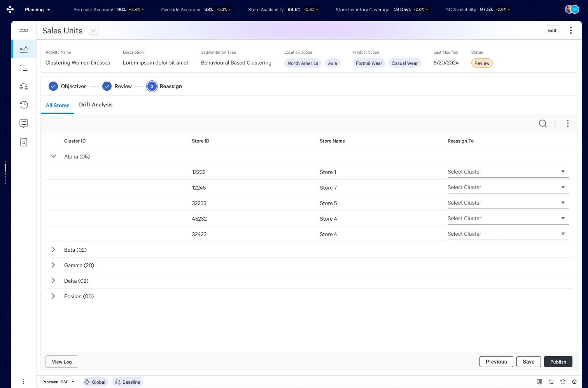Expand the Epsilon (00) cluster

[53, 296]
